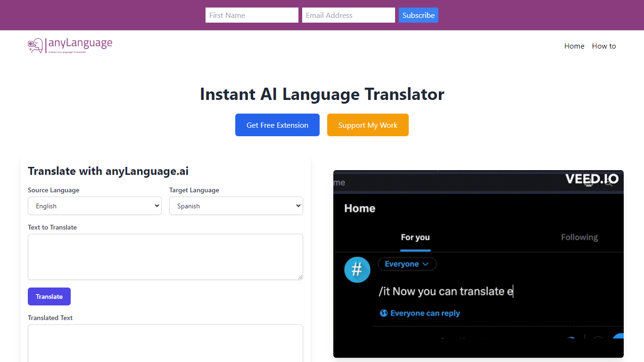Open the Source Language dropdown
This screenshot has width=644, height=362.
(x=95, y=206)
